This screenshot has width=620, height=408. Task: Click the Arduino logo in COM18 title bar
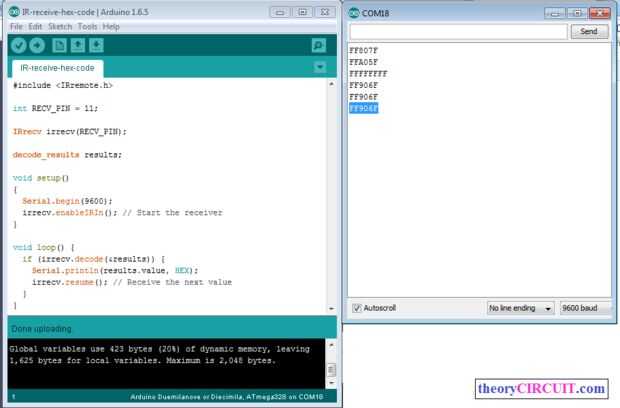353,13
